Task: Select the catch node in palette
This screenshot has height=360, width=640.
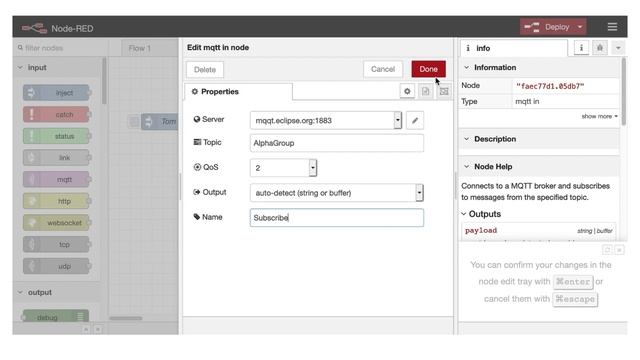Action: [56, 114]
